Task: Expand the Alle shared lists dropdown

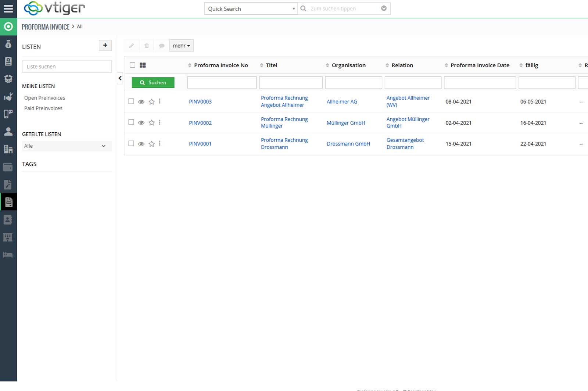Action: click(x=67, y=146)
